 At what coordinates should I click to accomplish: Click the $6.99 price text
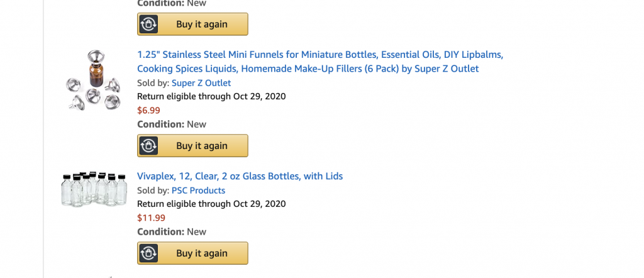(148, 111)
